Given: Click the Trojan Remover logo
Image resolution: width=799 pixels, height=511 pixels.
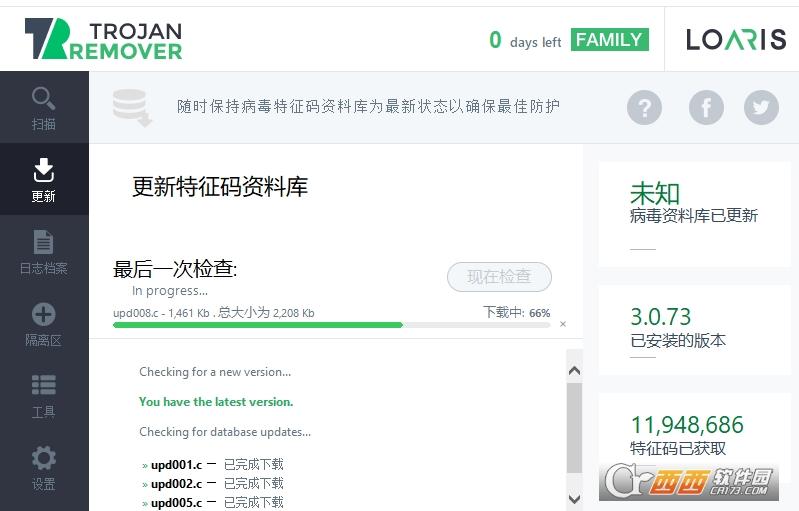Looking at the screenshot, I should pyautogui.click(x=103, y=39).
